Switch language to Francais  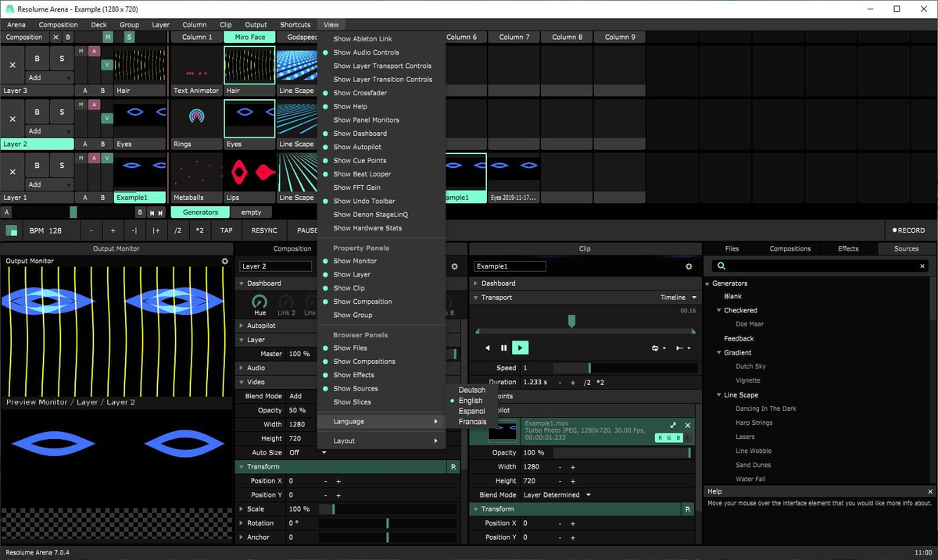(x=472, y=422)
